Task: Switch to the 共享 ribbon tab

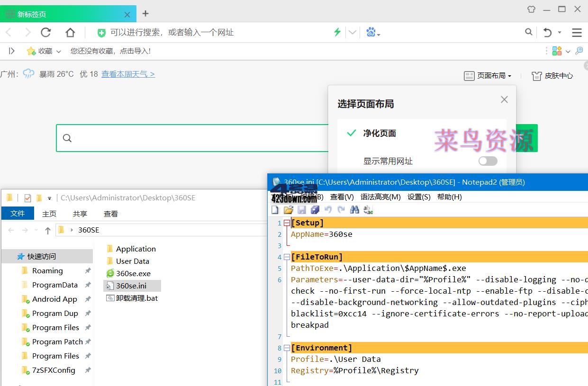Action: coord(80,214)
